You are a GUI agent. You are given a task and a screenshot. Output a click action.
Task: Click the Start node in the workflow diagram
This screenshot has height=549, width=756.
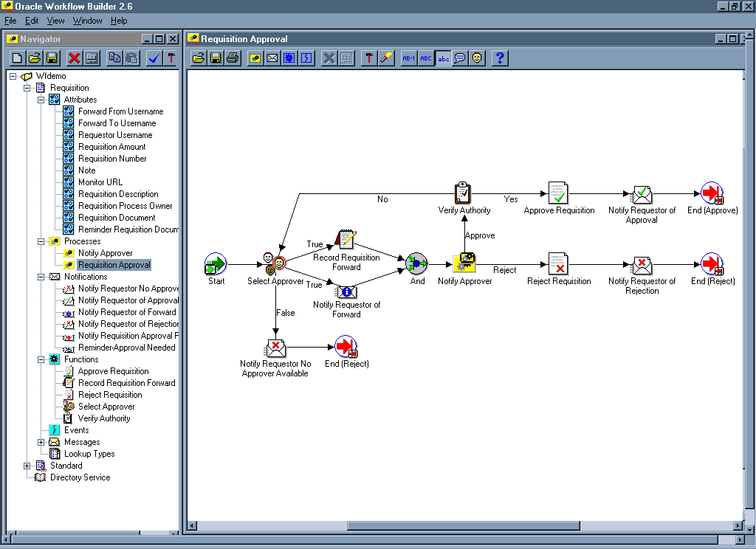tap(216, 263)
